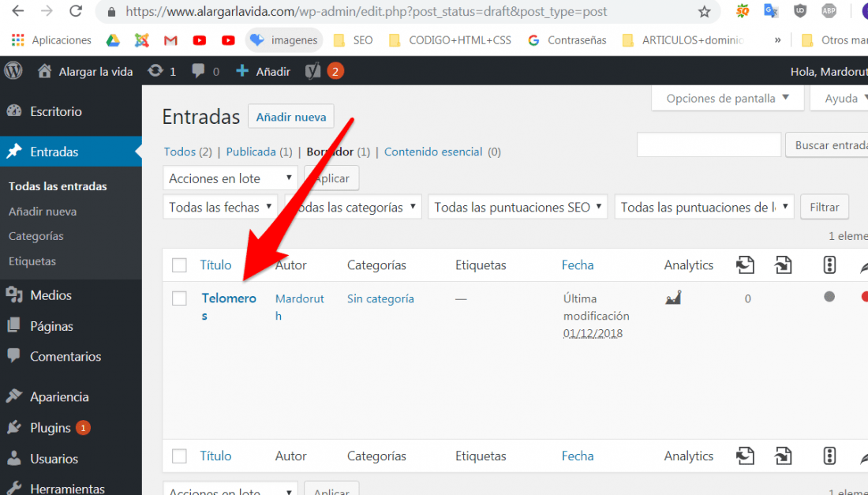Image resolution: width=868 pixels, height=495 pixels.
Task: Go back using browser back arrow
Action: pos(17,11)
